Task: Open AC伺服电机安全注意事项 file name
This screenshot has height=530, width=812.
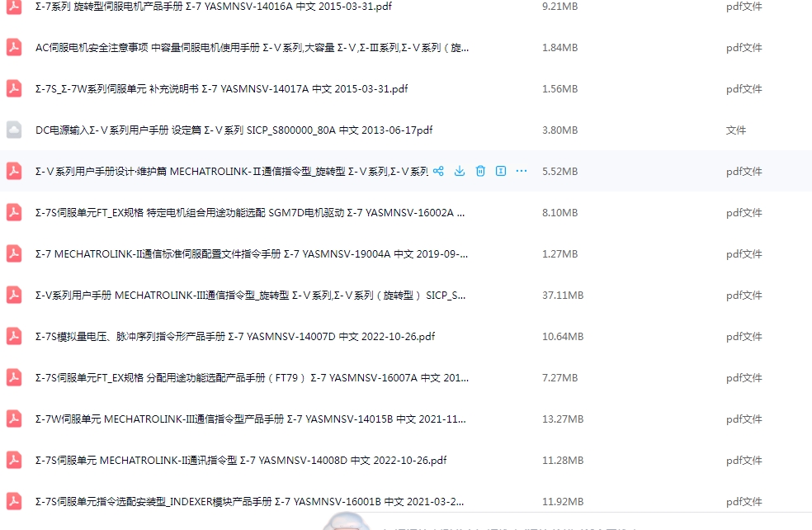Action: pyautogui.click(x=252, y=48)
